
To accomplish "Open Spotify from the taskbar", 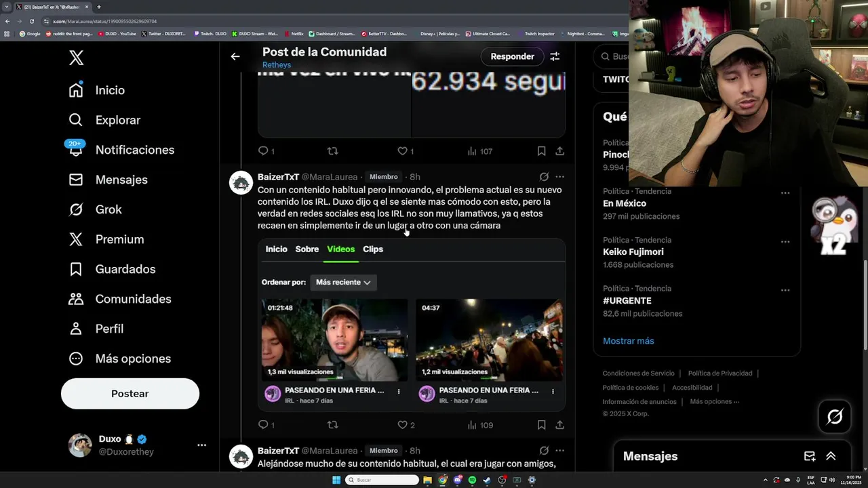I will [x=472, y=480].
